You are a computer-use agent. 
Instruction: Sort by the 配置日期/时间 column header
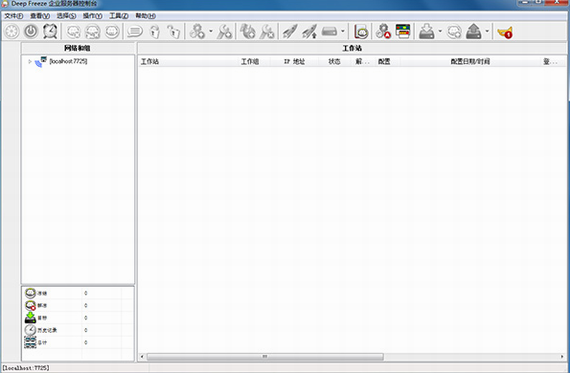point(470,61)
